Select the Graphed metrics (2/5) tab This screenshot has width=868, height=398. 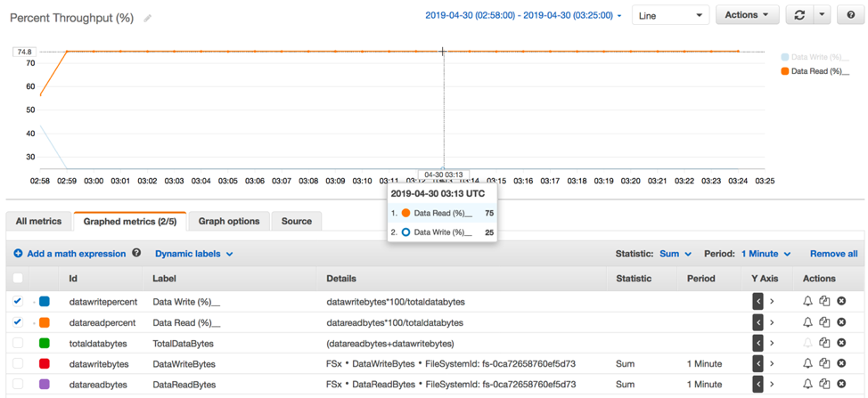pyautogui.click(x=130, y=221)
